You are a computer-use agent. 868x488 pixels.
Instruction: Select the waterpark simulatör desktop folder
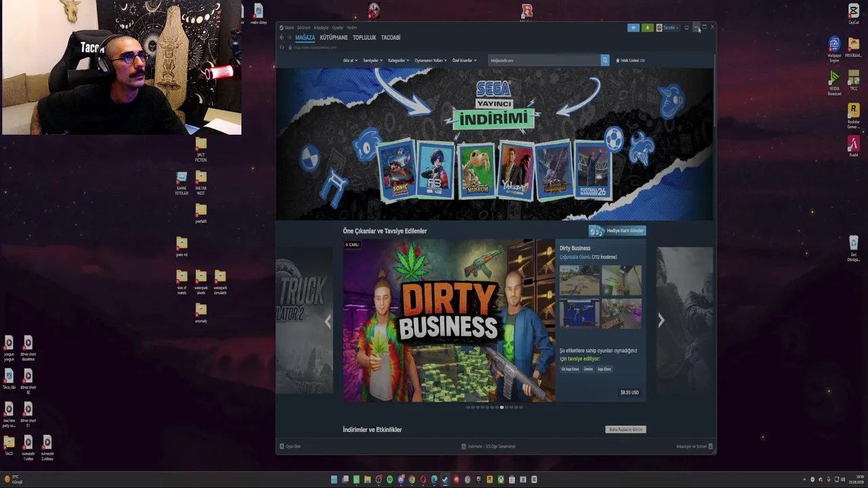click(220, 282)
